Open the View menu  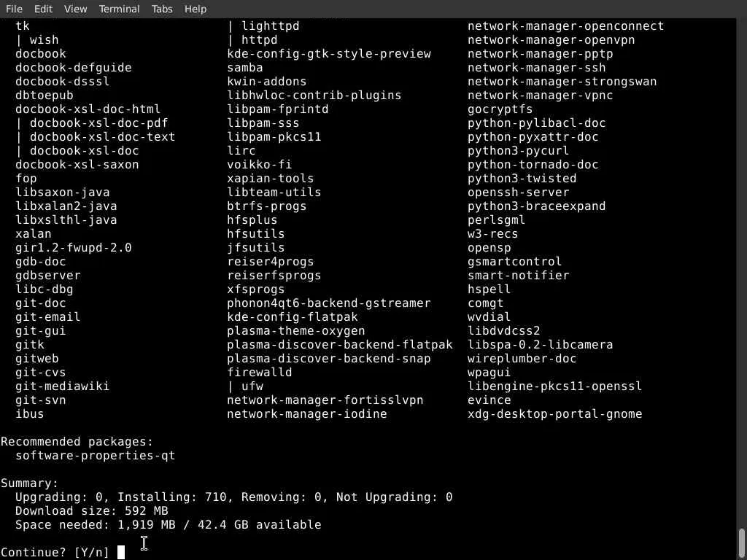75,9
